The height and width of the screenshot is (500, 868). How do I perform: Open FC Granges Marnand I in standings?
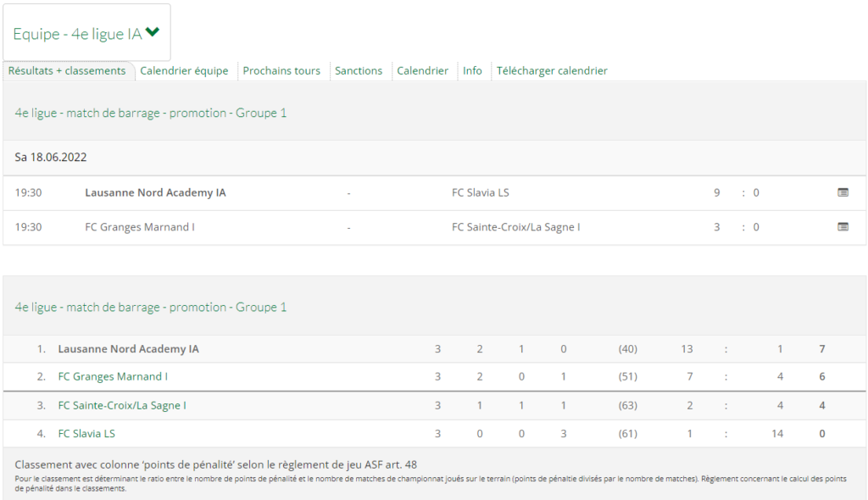coord(113,376)
